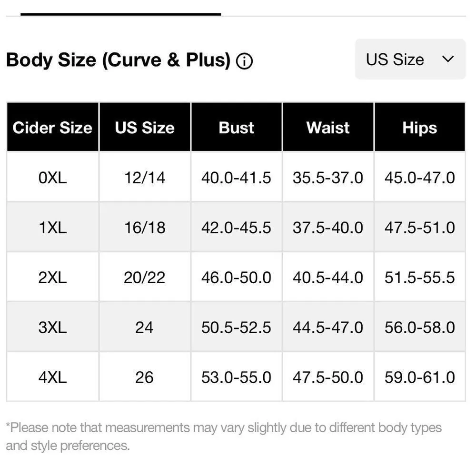
Task: Select the 4XL size row label
Action: point(52,377)
